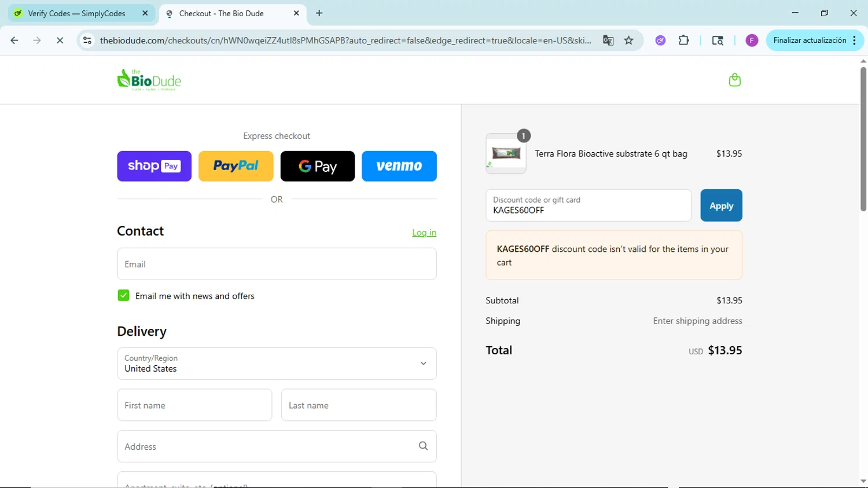Open the side panel search icon

[718, 41]
